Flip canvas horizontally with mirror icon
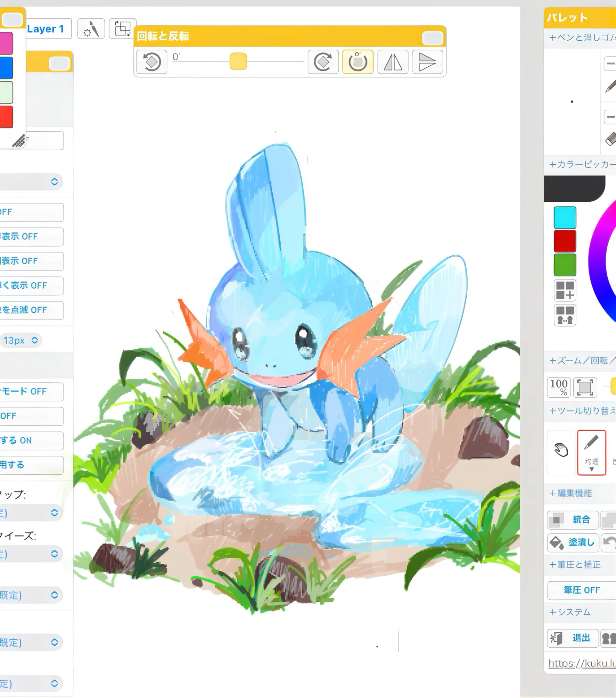The height and width of the screenshot is (698, 616). pyautogui.click(x=393, y=62)
